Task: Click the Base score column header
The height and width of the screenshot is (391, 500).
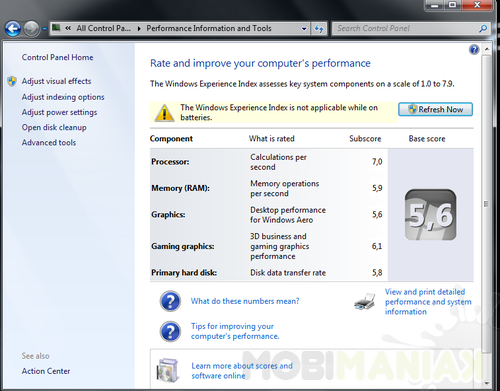Action: (427, 139)
